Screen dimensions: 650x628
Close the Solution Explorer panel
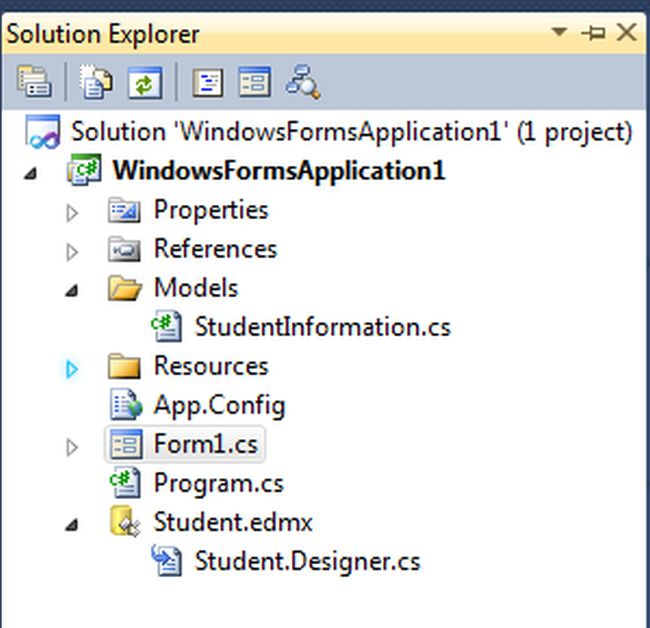(627, 33)
